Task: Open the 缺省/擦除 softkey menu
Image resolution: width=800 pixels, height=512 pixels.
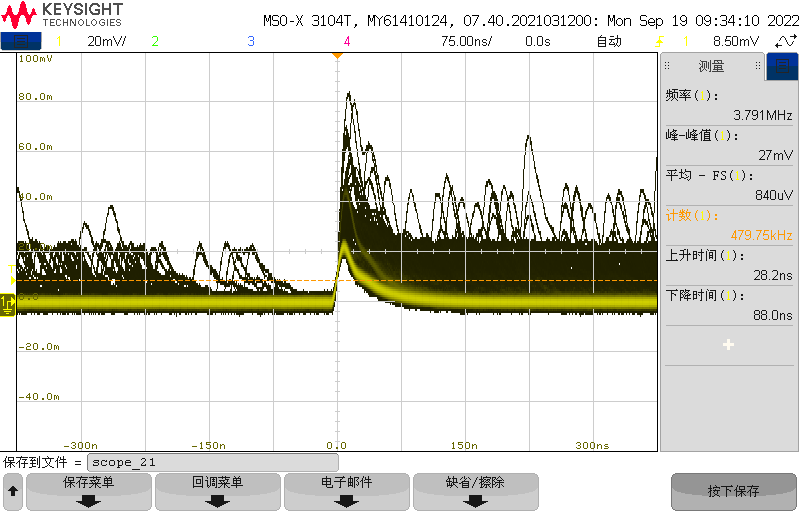Action: [x=476, y=491]
